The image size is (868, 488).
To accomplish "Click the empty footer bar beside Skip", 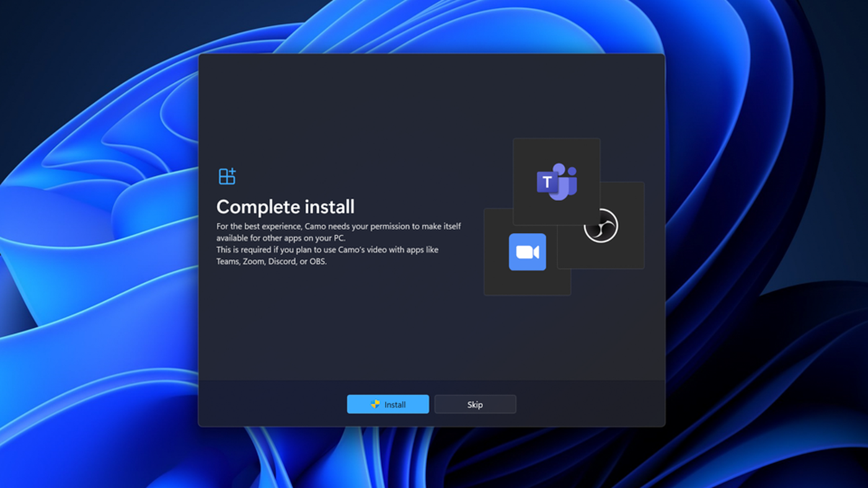I will tap(589, 404).
